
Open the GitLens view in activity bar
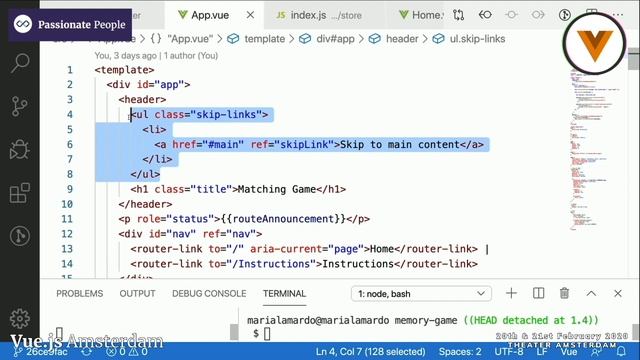click(x=20, y=236)
